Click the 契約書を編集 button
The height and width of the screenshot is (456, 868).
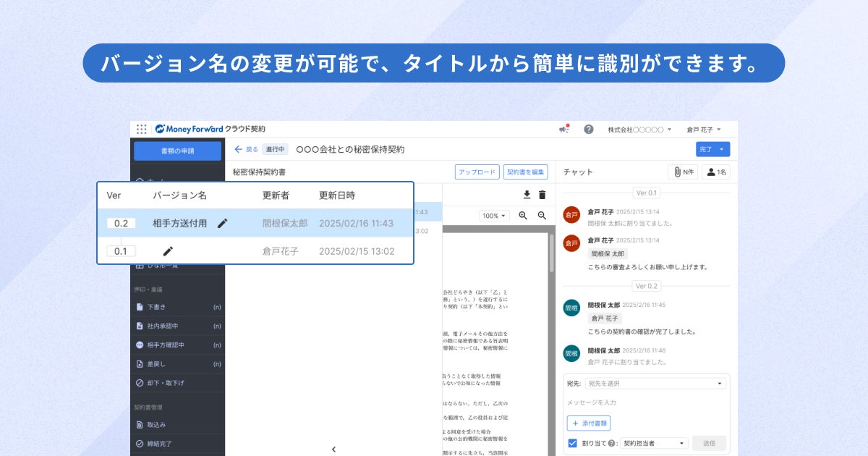point(526,172)
